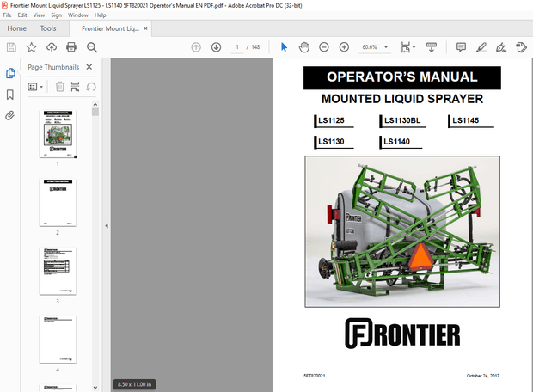Switch to the Tools tab
This screenshot has width=533, height=392.
coord(48,28)
